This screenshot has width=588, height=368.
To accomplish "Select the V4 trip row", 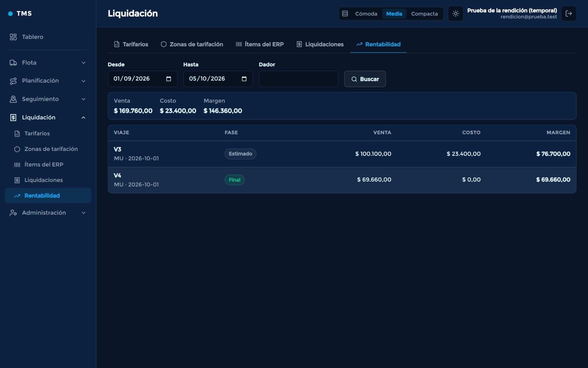I will [342, 180].
